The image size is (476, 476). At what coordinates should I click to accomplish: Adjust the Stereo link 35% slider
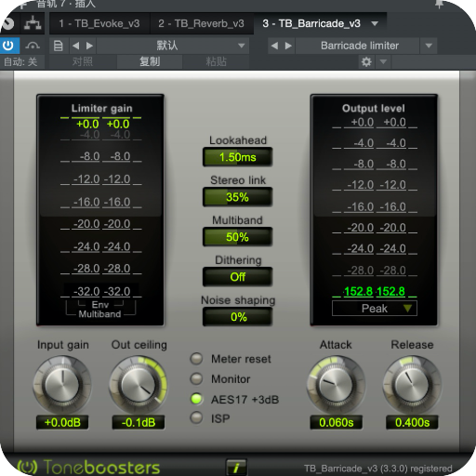pos(238,197)
